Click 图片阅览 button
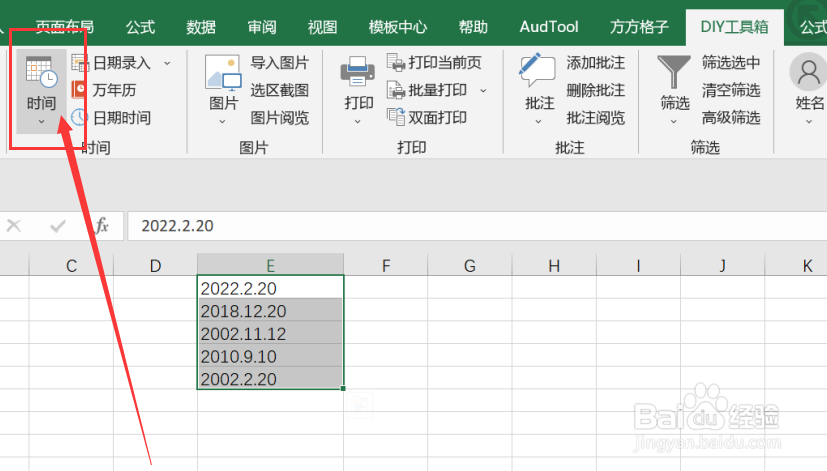 (x=279, y=118)
